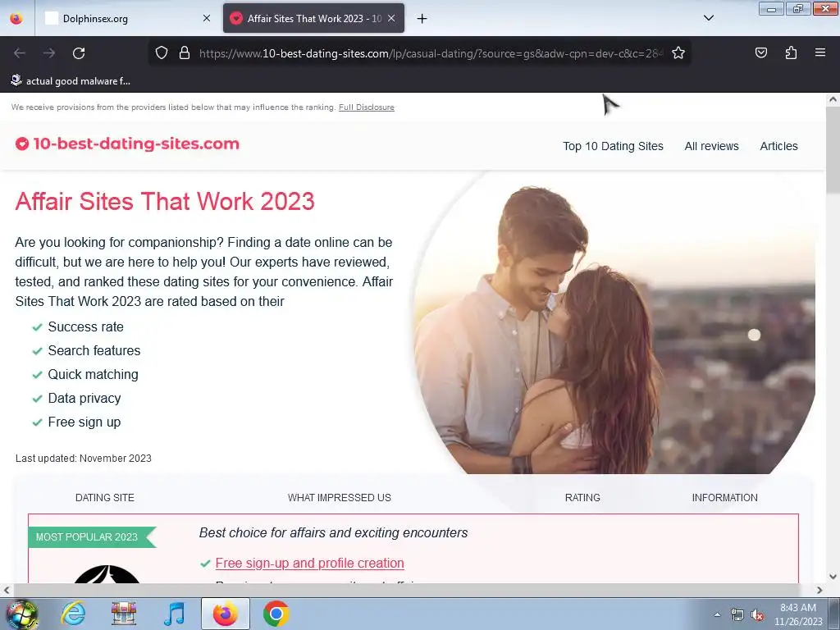Click the INFORMATION column header
840x630 pixels.
724,498
